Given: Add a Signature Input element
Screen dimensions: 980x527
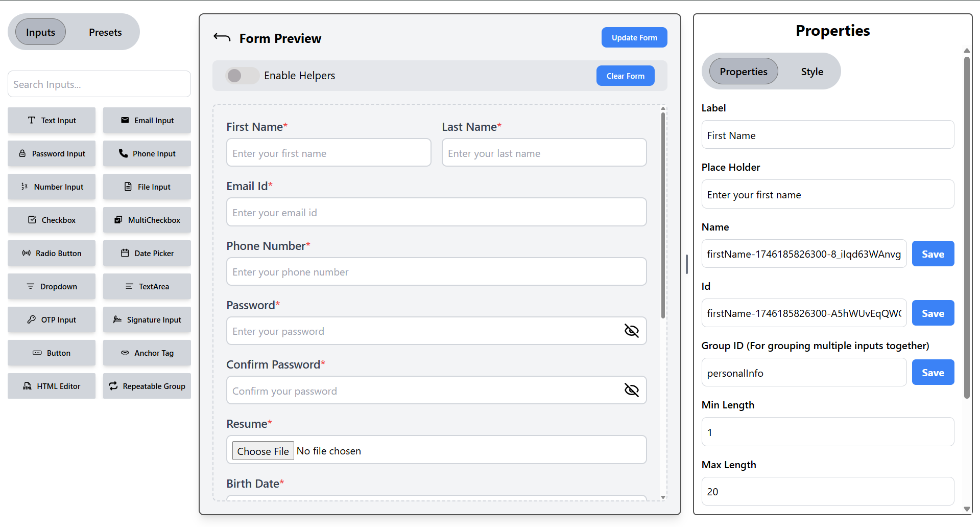Looking at the screenshot, I should point(147,319).
